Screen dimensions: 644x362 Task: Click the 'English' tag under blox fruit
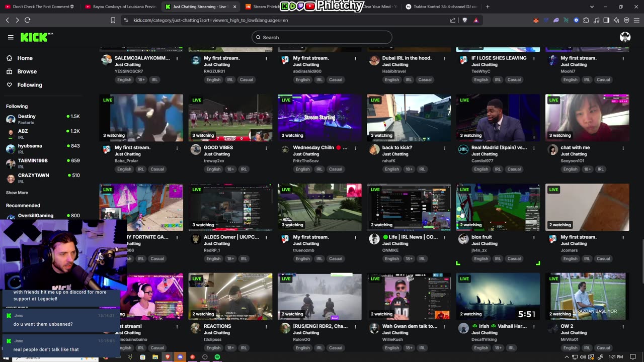point(481,259)
